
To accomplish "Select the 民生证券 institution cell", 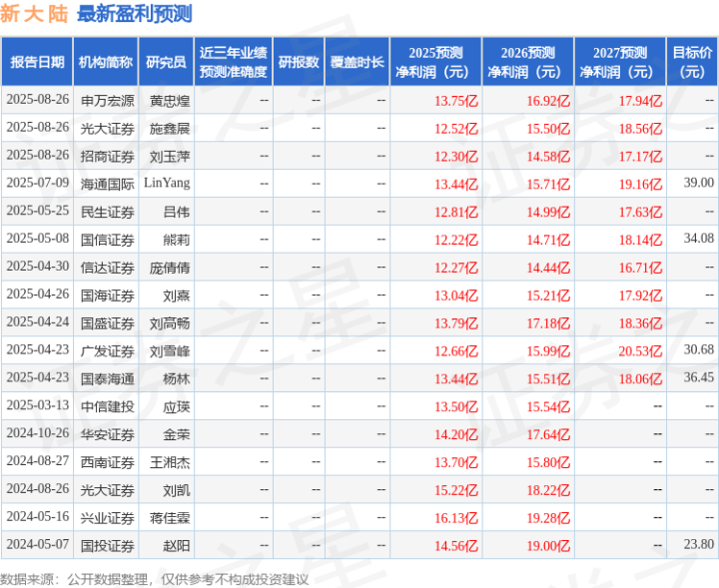I will pos(107,213).
